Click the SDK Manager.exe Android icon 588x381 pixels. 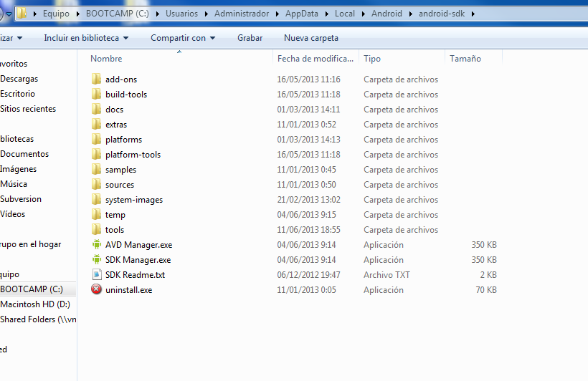point(97,260)
